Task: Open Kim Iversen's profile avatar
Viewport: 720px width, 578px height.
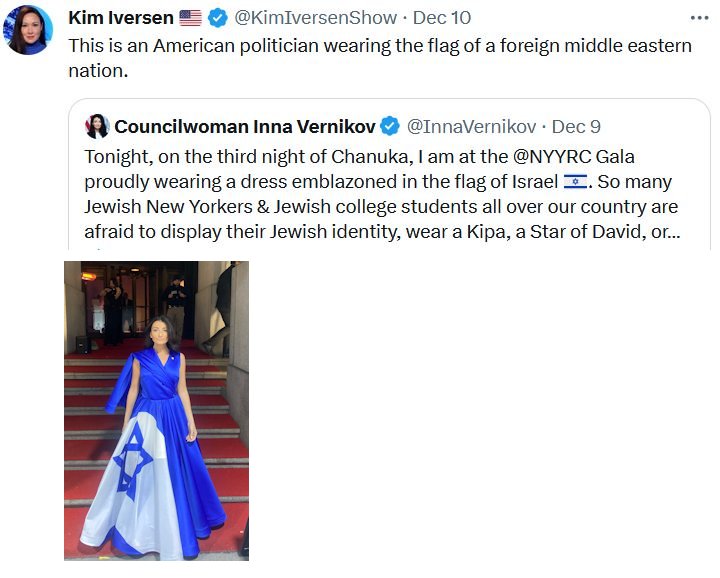Action: tap(29, 29)
